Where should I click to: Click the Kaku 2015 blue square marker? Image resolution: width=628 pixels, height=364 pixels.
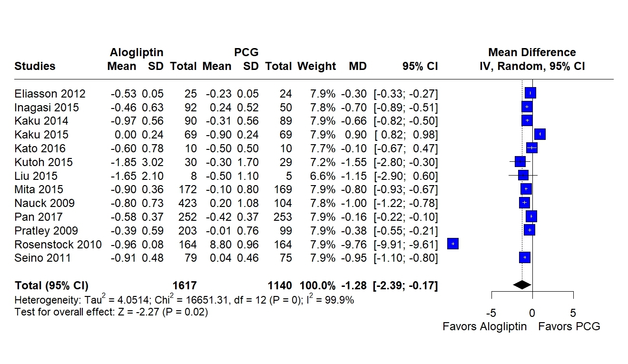click(540, 134)
